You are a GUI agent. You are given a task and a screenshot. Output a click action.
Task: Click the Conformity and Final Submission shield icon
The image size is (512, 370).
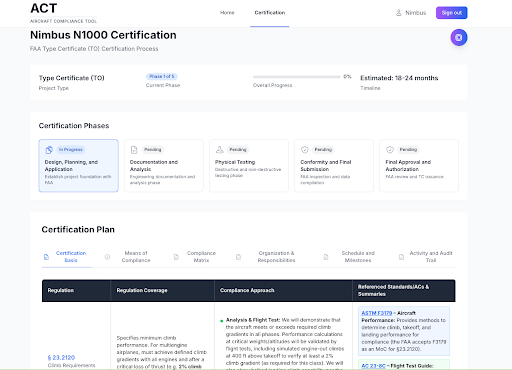coord(305,150)
